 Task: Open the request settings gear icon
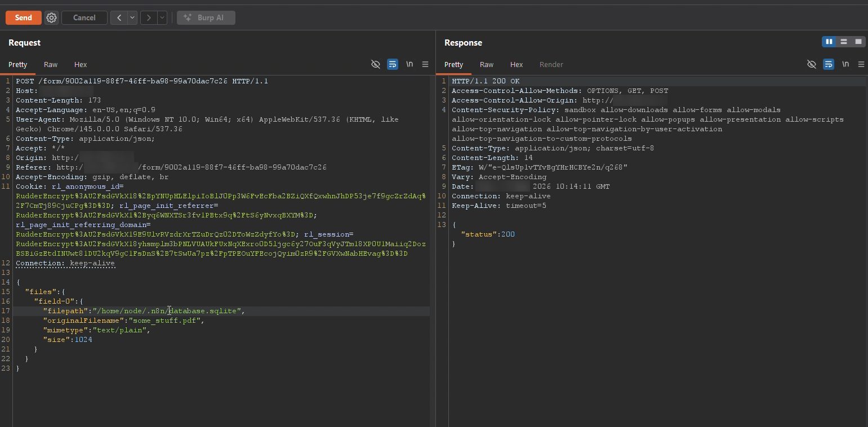pos(51,18)
